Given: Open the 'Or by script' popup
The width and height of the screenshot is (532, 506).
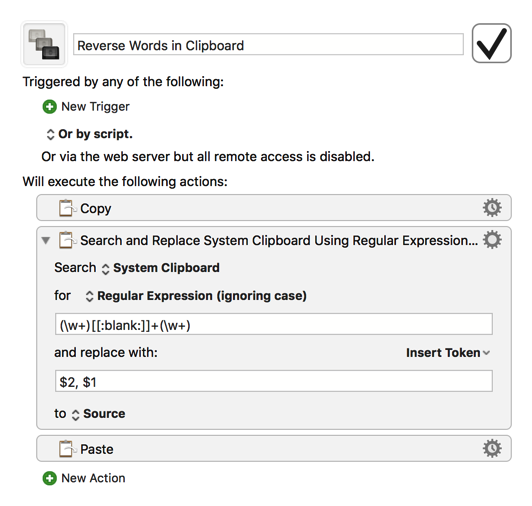Looking at the screenshot, I should (x=89, y=134).
